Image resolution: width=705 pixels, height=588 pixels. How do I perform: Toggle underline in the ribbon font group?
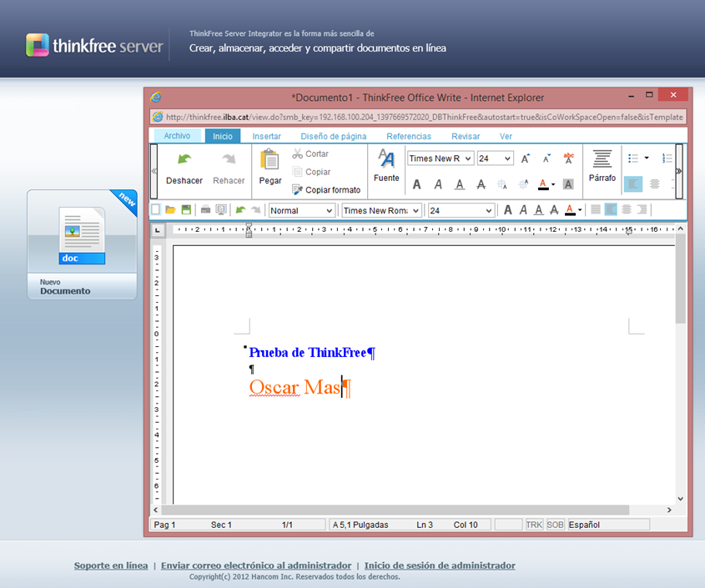pos(460,184)
